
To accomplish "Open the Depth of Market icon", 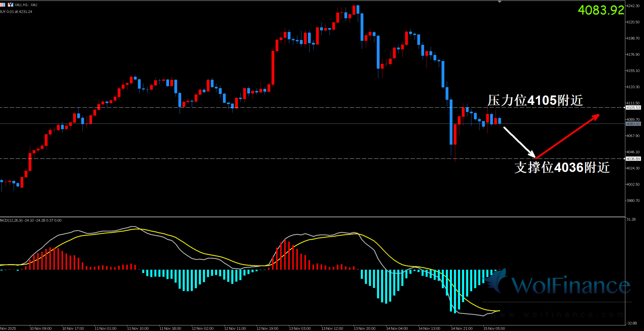I will [x=3, y=5].
